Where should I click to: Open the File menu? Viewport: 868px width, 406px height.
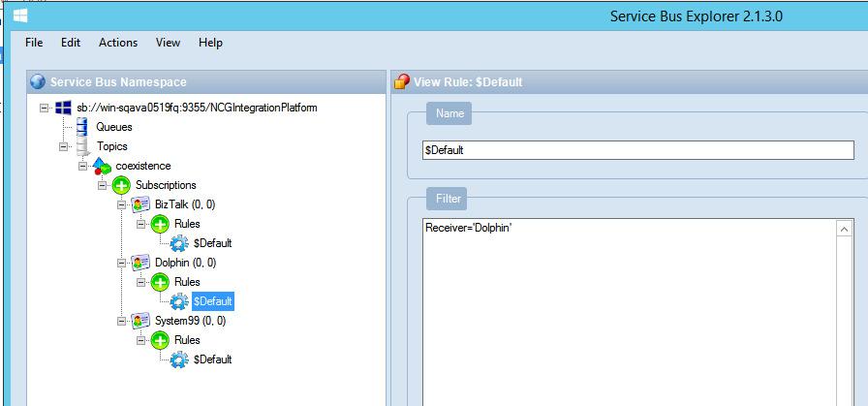34,43
